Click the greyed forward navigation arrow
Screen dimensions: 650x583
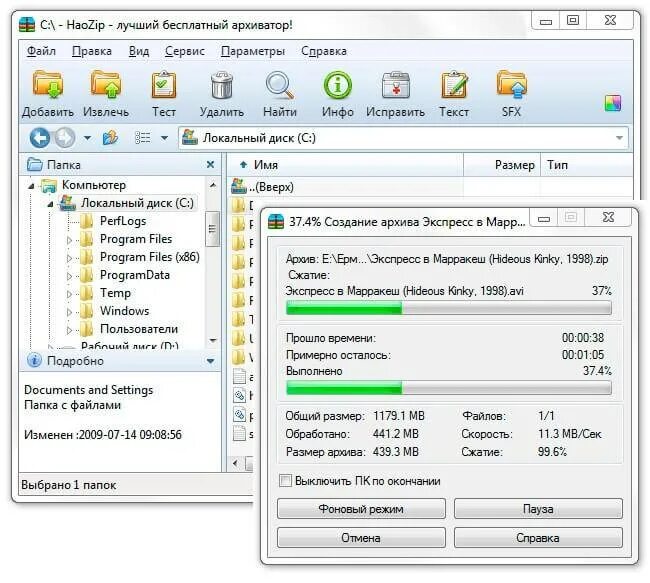65,138
